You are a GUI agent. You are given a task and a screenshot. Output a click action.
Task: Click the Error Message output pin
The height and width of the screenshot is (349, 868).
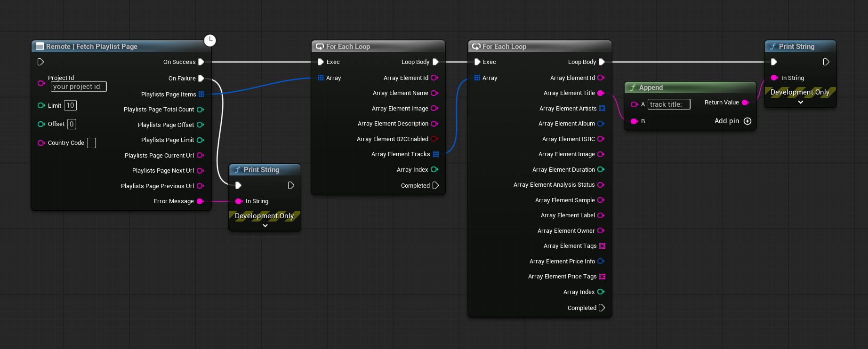click(200, 201)
